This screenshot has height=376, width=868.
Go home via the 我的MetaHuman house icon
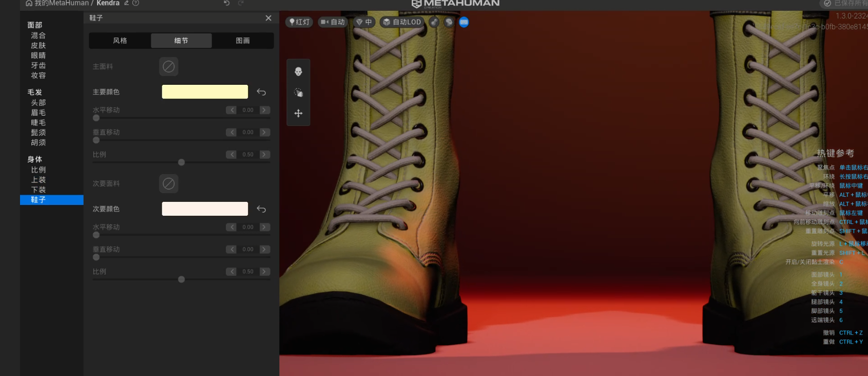29,3
